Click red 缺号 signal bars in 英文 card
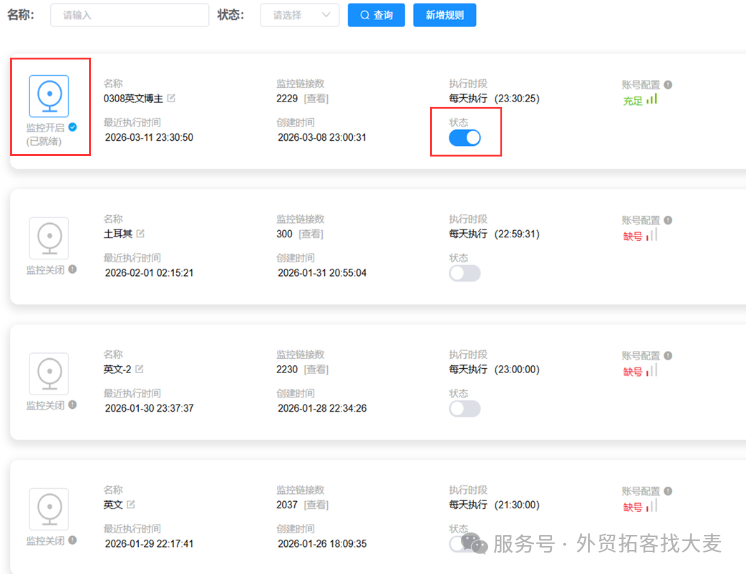The image size is (746, 574). (x=652, y=505)
